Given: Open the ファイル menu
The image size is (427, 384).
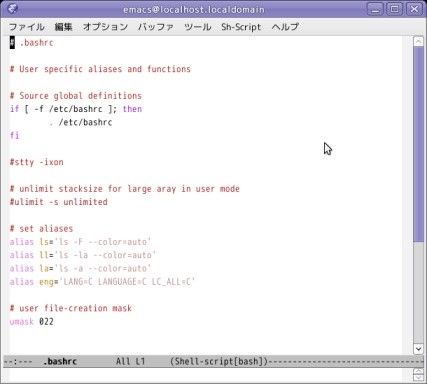Looking at the screenshot, I should [x=26, y=27].
